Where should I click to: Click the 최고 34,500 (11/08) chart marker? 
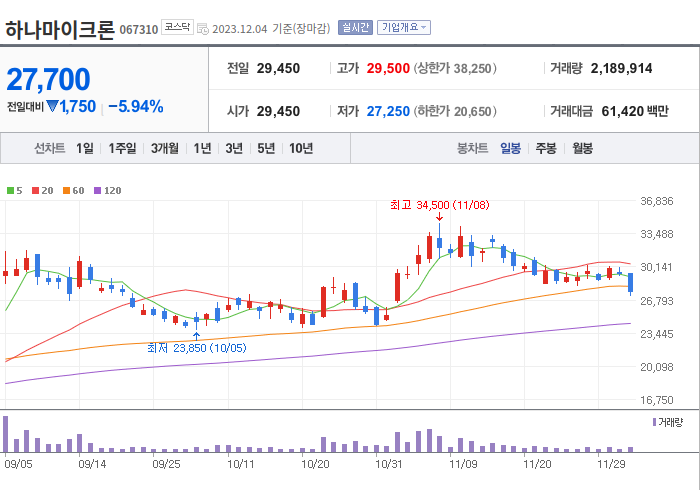[x=440, y=205]
